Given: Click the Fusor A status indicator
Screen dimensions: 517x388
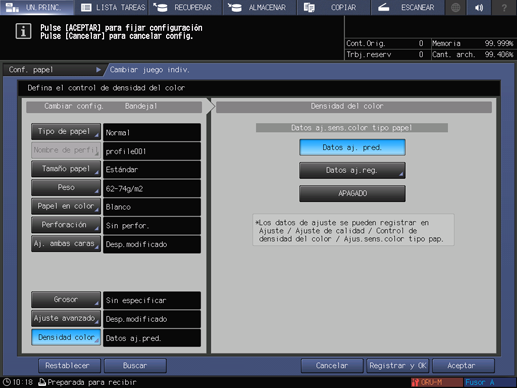Looking at the screenshot, I should click(x=489, y=382).
